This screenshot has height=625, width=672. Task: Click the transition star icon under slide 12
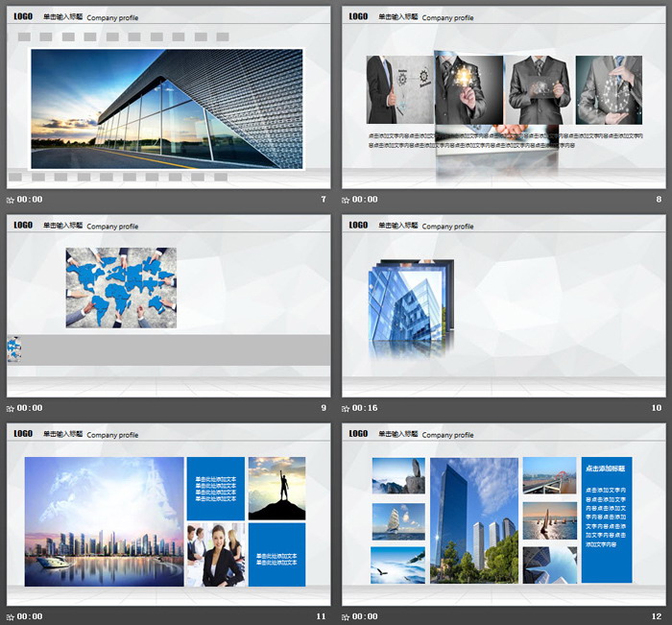pos(346,616)
